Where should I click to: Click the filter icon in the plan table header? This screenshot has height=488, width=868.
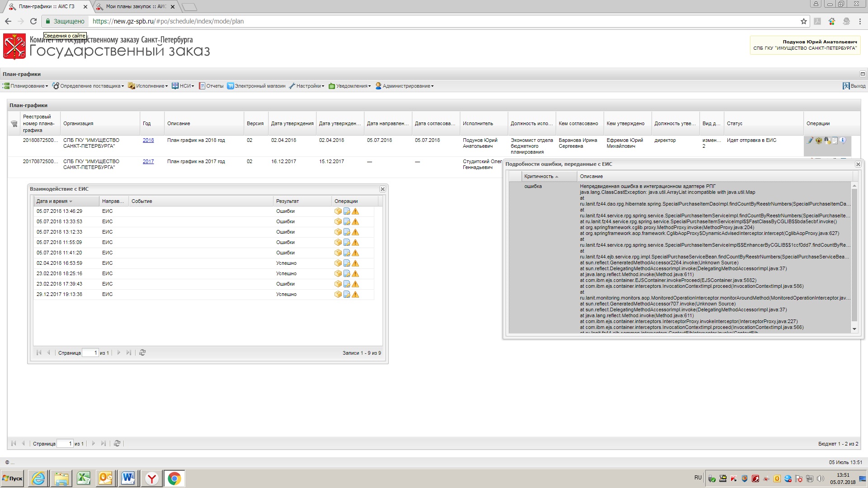(14, 124)
